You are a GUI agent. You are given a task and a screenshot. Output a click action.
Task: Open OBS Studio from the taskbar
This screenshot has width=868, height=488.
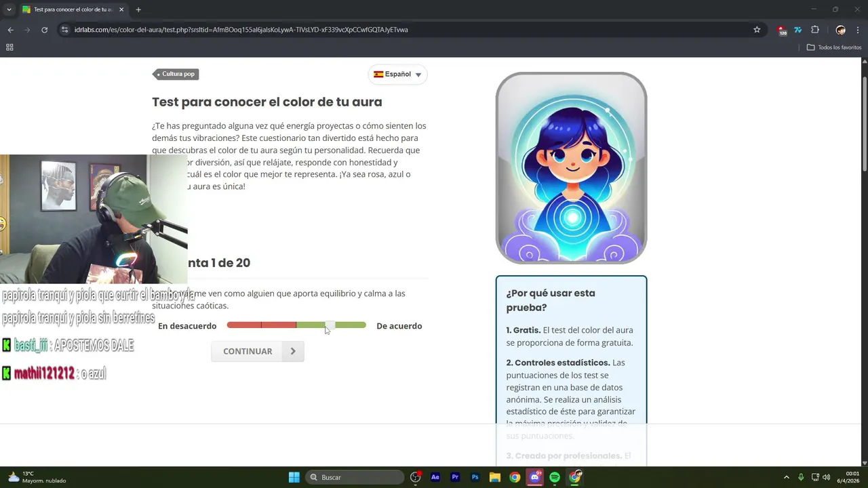coord(416,477)
